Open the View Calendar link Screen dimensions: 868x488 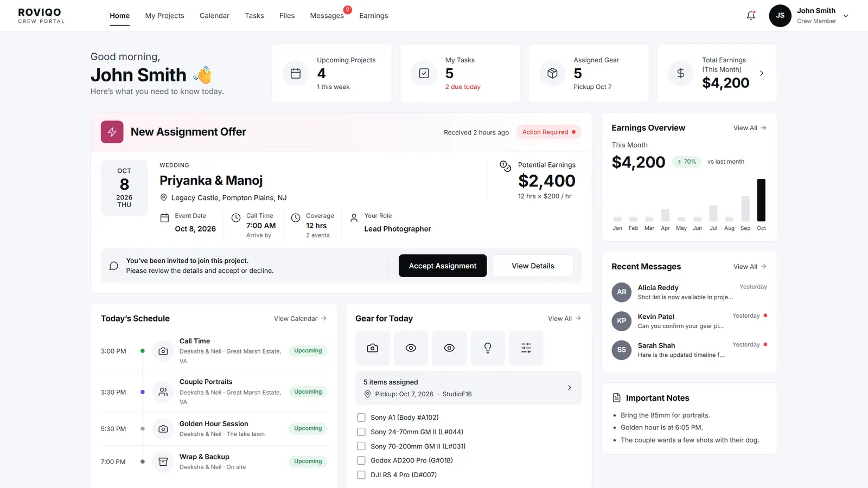point(300,319)
